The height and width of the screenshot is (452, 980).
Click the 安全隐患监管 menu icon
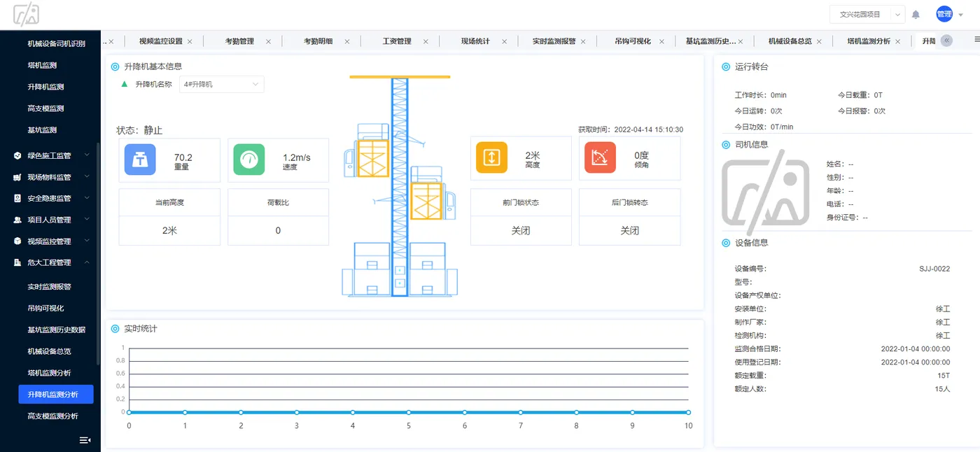click(x=17, y=198)
